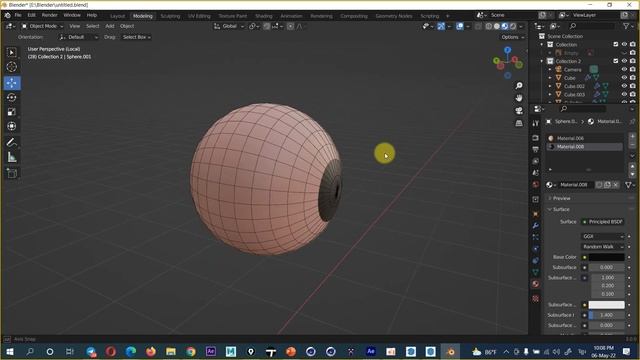Click the viewport zoom magnifier icon
The width and height of the screenshot is (640, 360).
pos(519,86)
